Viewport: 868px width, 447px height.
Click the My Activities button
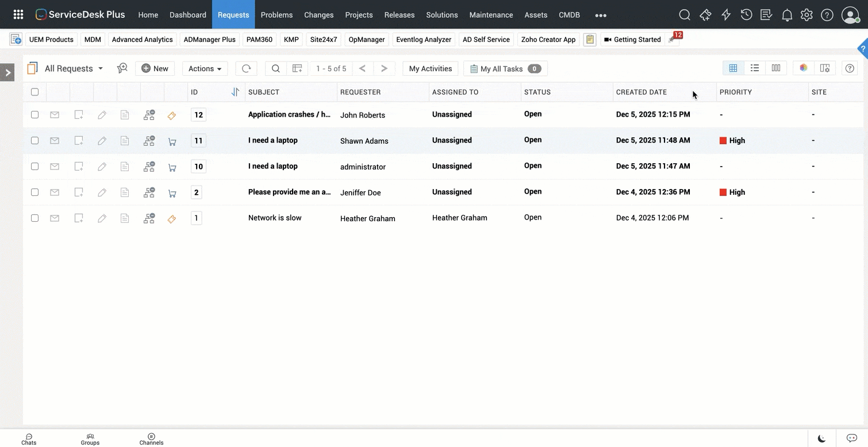click(x=431, y=68)
